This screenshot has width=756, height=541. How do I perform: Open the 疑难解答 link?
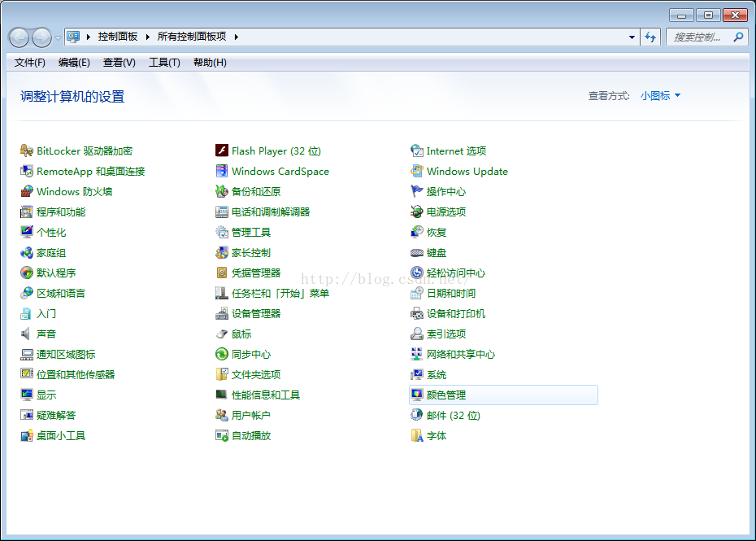coord(56,415)
